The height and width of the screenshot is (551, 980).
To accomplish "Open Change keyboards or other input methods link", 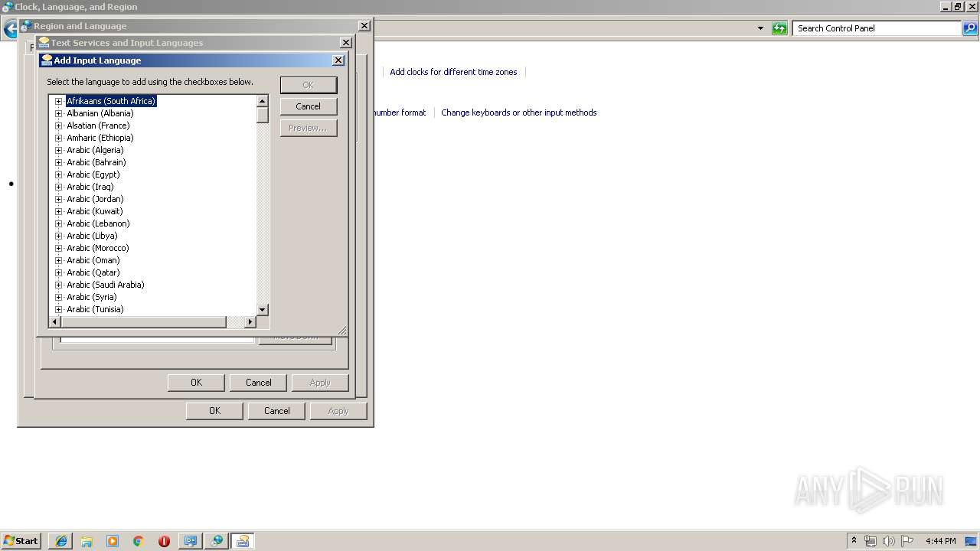I will pos(518,112).
